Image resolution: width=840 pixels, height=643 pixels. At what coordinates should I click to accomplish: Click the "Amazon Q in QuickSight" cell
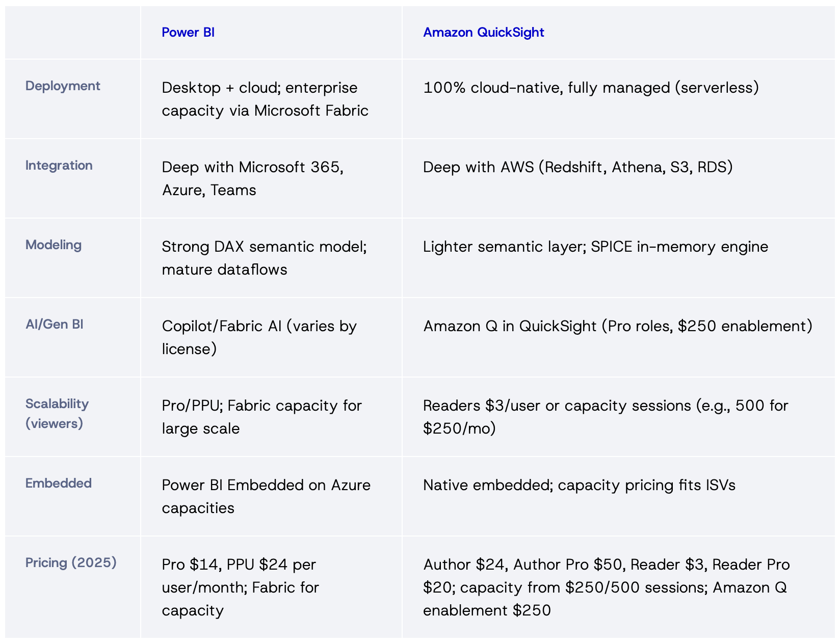coord(617,326)
